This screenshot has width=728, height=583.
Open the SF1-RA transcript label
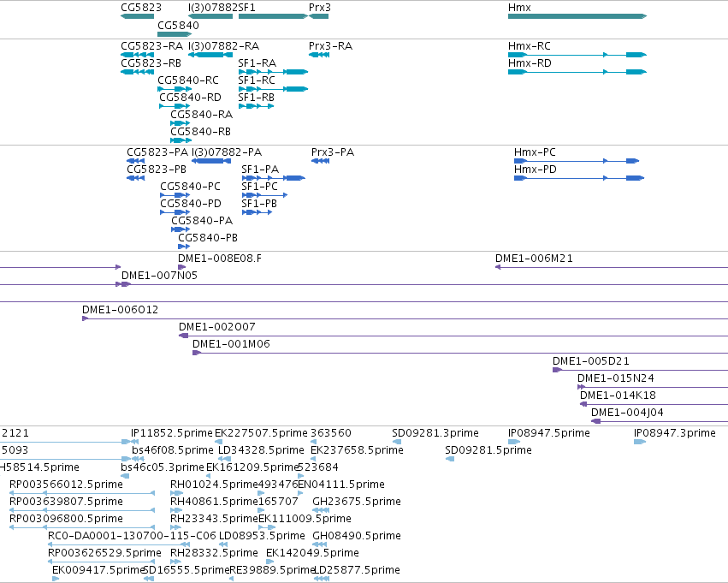coord(257,63)
